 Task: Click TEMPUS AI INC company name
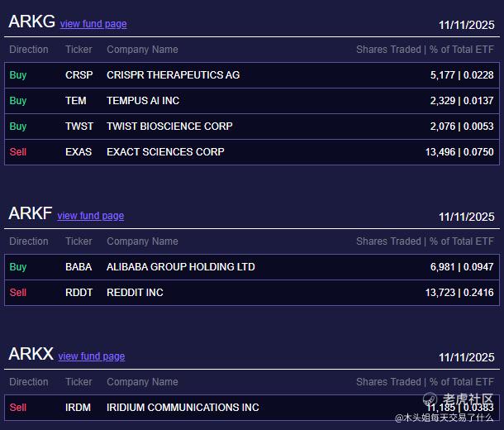click(x=143, y=101)
